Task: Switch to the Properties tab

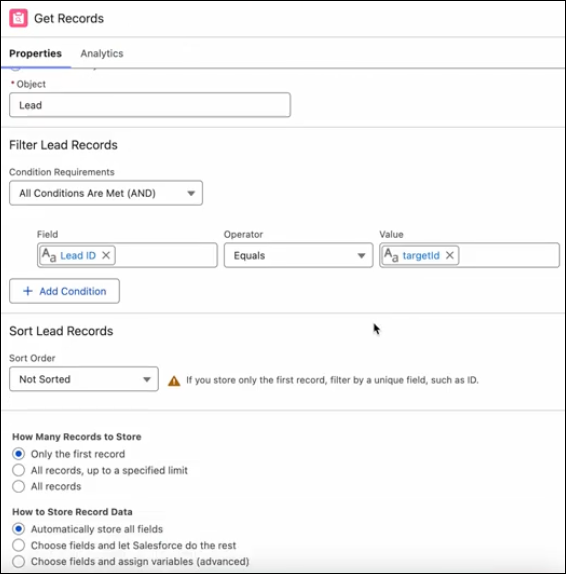Action: [36, 53]
